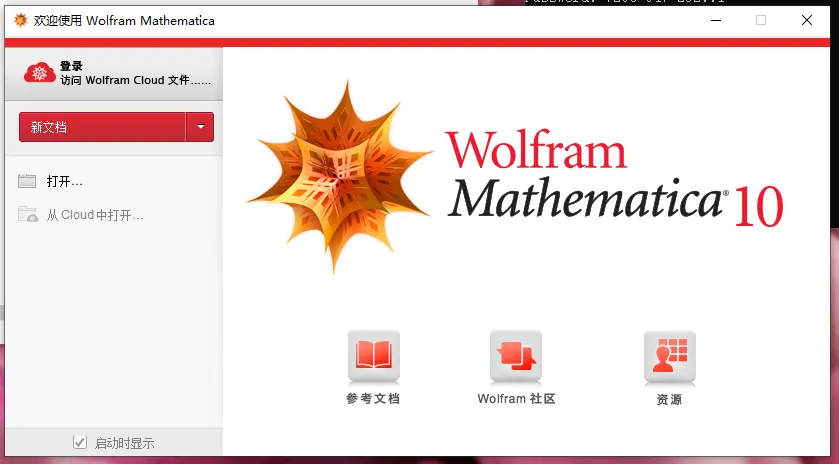Image resolution: width=839 pixels, height=464 pixels.
Task: Open the 资源 resources icon
Action: 670,356
